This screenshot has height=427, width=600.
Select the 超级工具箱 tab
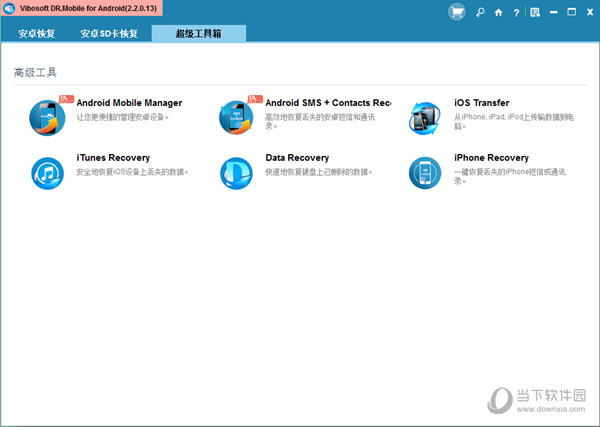(x=199, y=34)
